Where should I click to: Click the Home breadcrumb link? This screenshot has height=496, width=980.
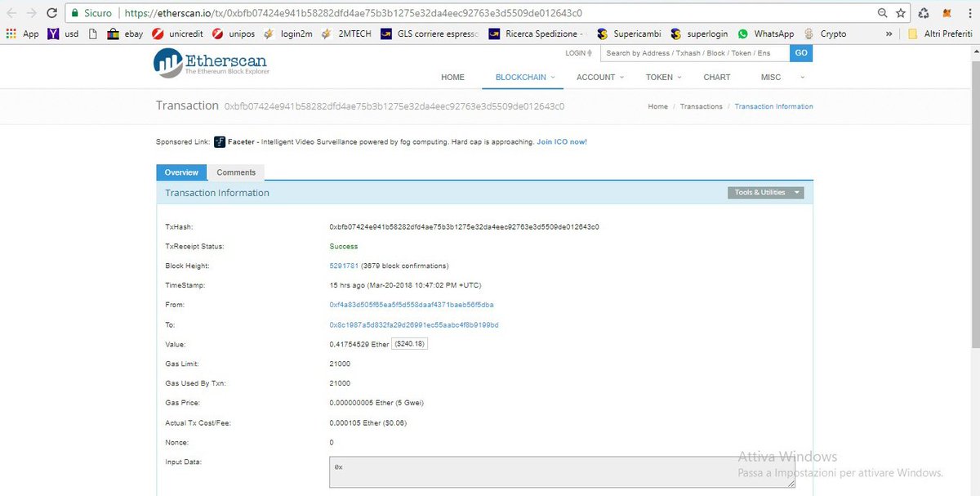[x=657, y=107]
